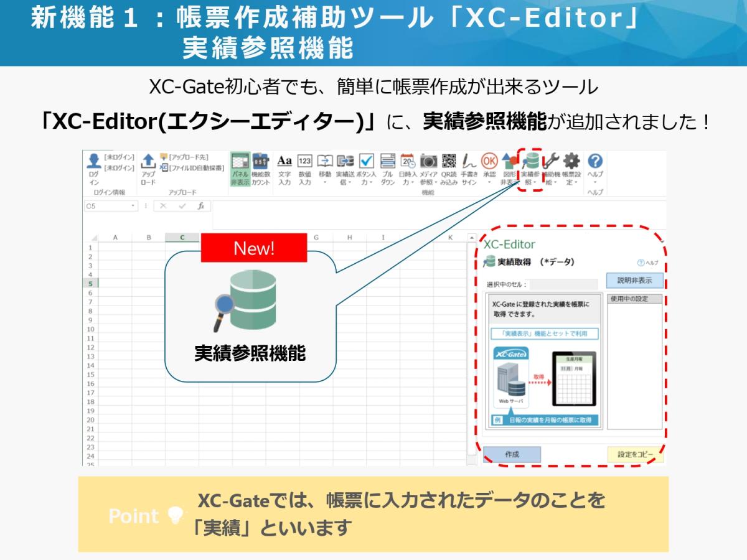Select the 手書きサイン signature tool
Viewport: 747px width, 560px height.
click(x=469, y=169)
